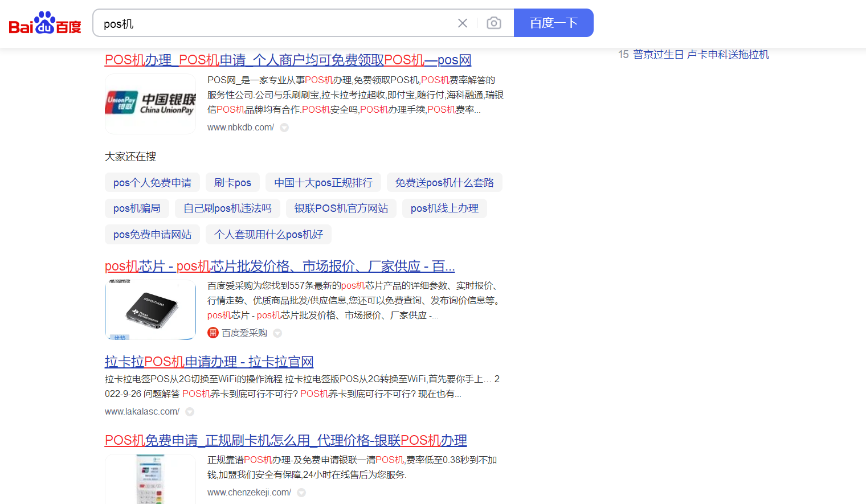Expand dropdown next to 百度爱采购
Screen dimensions: 866x504
pos(277,333)
